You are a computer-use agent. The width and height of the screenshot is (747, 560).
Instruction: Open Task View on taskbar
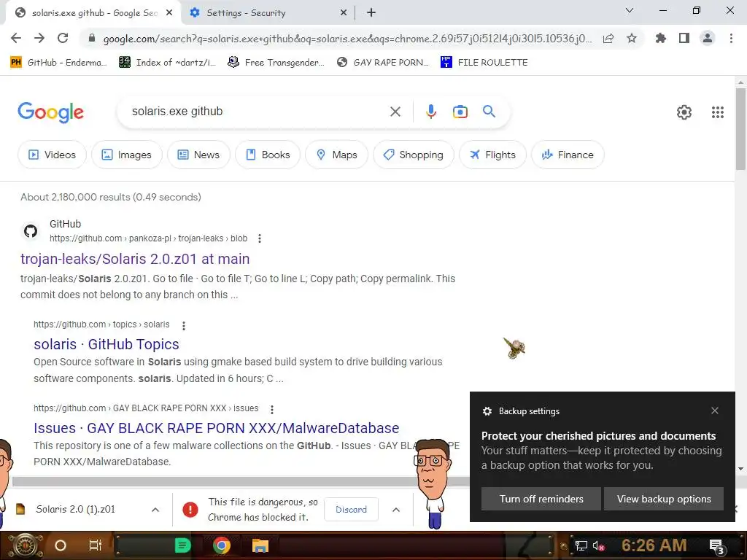click(96, 545)
